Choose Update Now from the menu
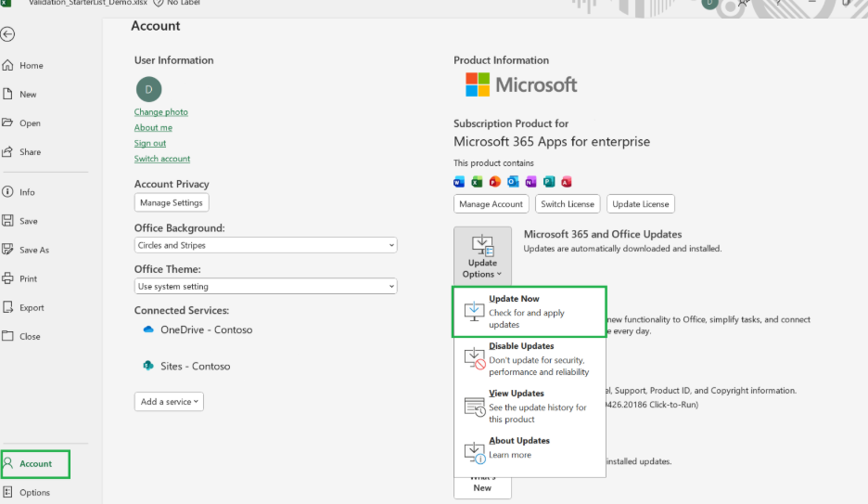The height and width of the screenshot is (504, 868). click(530, 311)
